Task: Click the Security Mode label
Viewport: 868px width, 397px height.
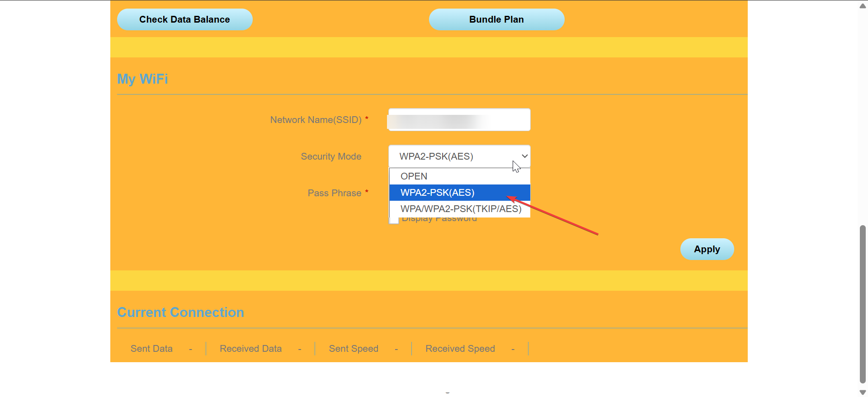Action: 331,156
